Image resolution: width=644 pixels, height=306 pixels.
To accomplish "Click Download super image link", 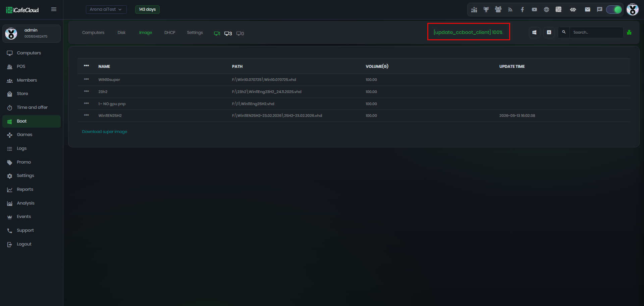I will click(105, 132).
